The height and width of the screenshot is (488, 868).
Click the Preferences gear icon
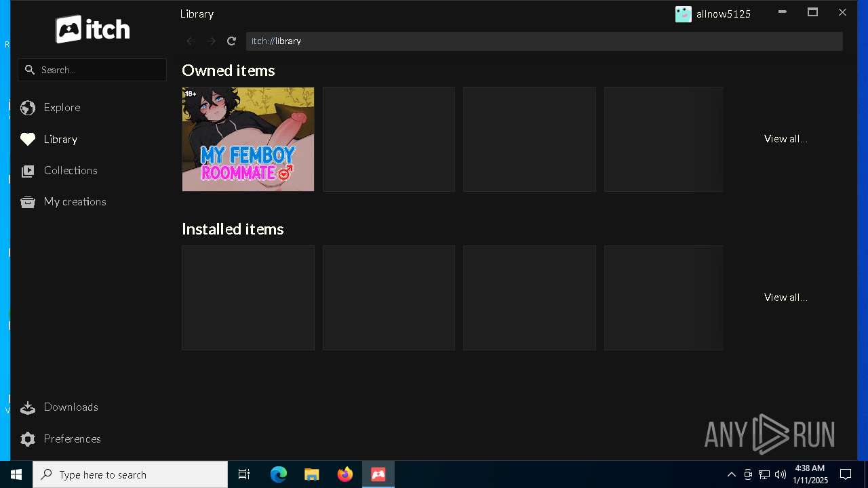28,439
